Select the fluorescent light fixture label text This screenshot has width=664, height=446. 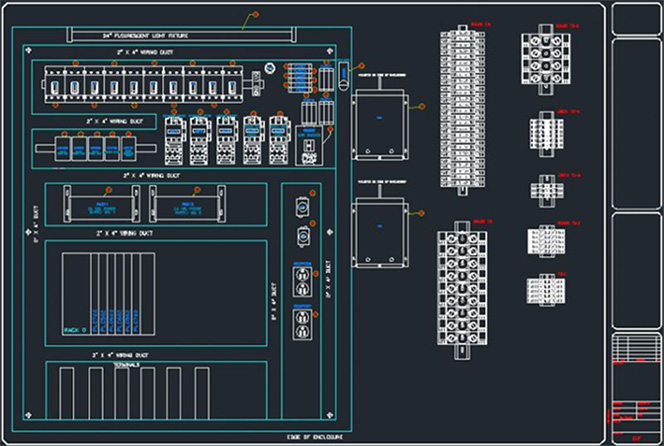[x=145, y=36]
